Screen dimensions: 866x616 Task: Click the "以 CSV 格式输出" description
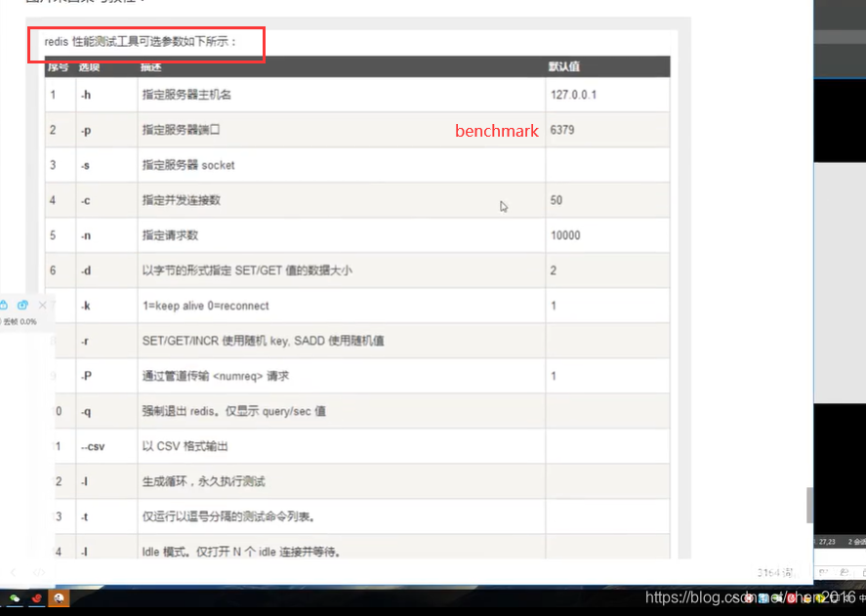click(185, 446)
